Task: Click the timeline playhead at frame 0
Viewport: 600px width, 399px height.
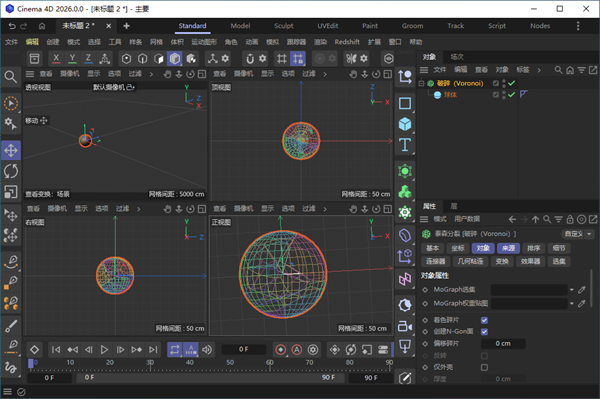Action: coord(31,363)
